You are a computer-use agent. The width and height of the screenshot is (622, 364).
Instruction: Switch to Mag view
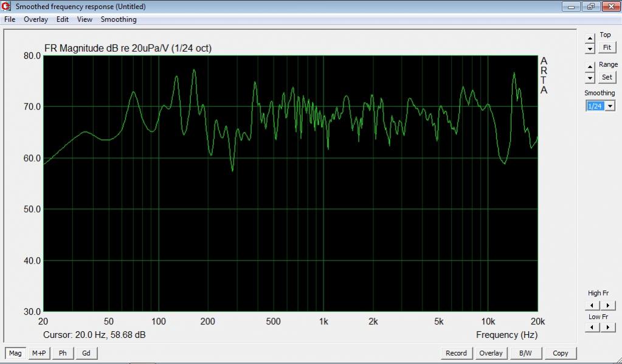[x=15, y=353]
